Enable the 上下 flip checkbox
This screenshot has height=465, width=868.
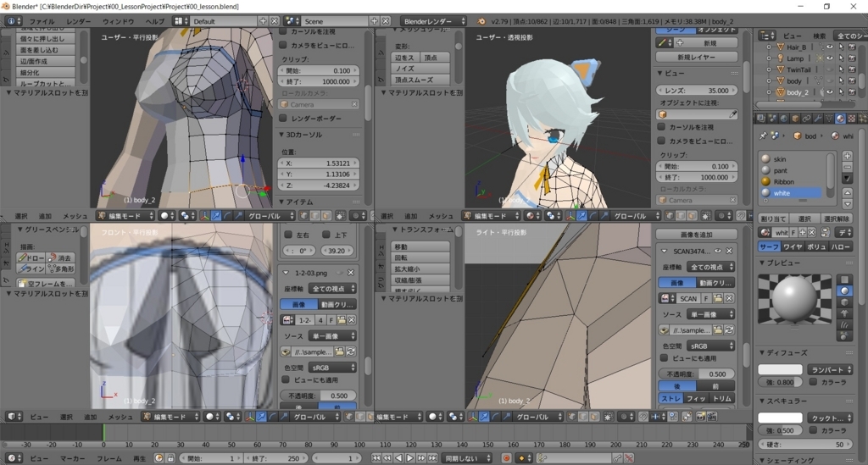tap(326, 235)
